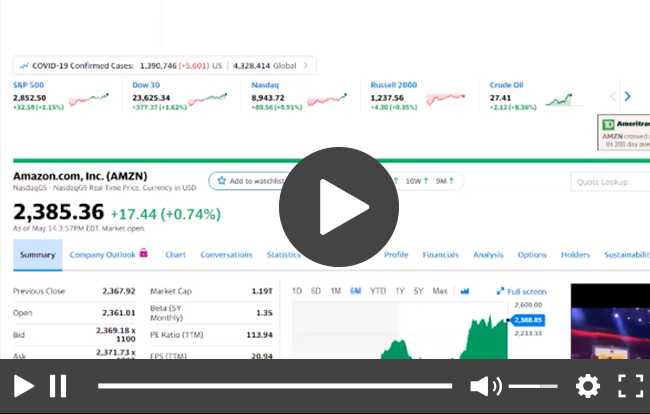Open the Russell 2000 index link
Image resolution: width=650 pixels, height=414 pixels.
point(393,85)
